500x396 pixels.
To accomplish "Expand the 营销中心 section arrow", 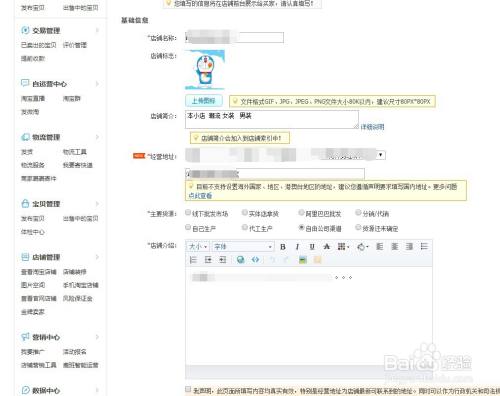I will [x=97, y=337].
